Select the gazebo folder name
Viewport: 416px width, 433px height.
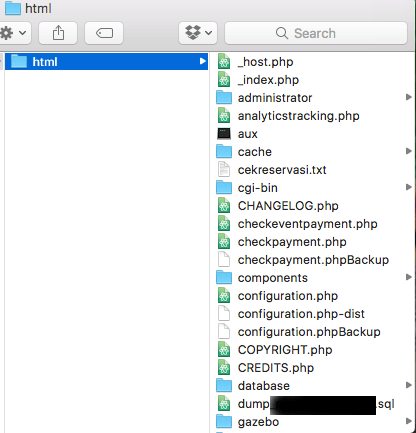[x=258, y=422]
